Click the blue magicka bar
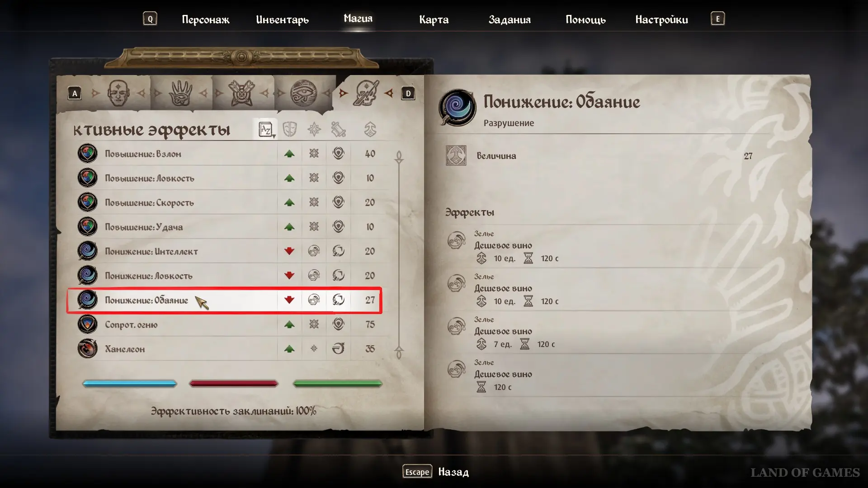 click(x=130, y=384)
